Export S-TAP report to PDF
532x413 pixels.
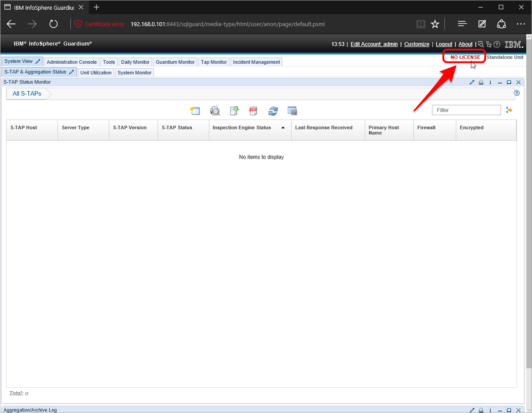point(253,111)
